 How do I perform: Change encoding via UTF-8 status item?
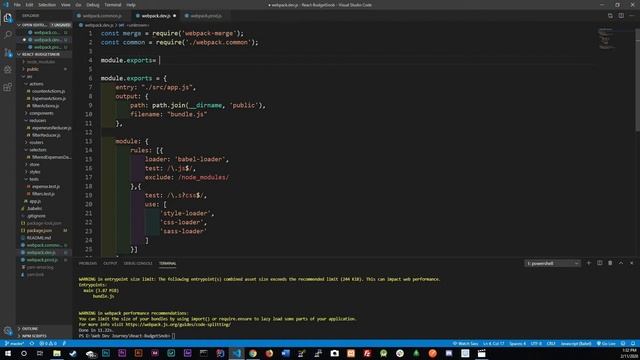pos(536,344)
